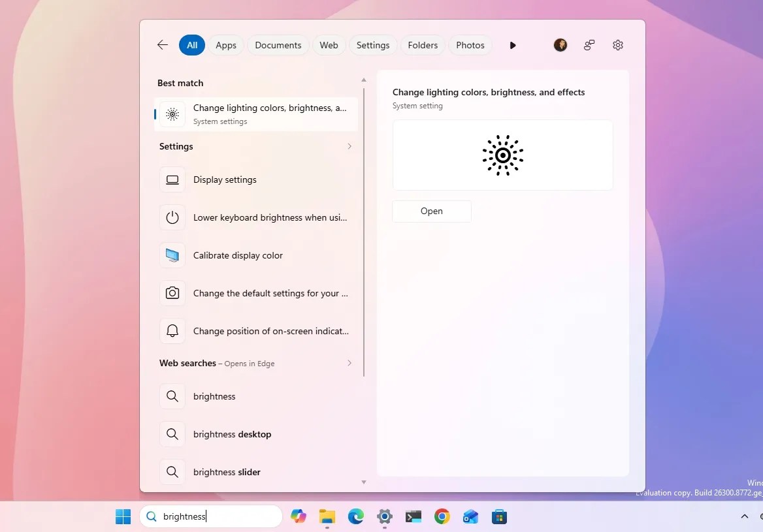Expand the Settings section chevron
The image size is (763, 532).
[349, 146]
